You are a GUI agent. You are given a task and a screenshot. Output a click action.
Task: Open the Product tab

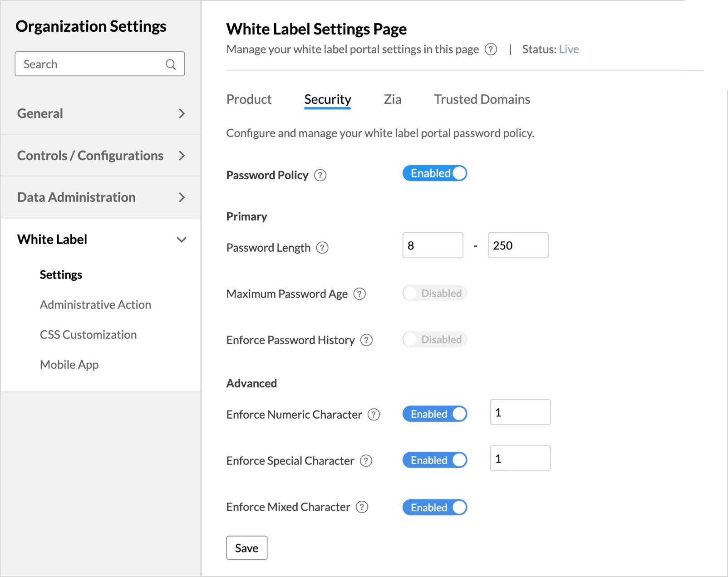[x=249, y=99]
